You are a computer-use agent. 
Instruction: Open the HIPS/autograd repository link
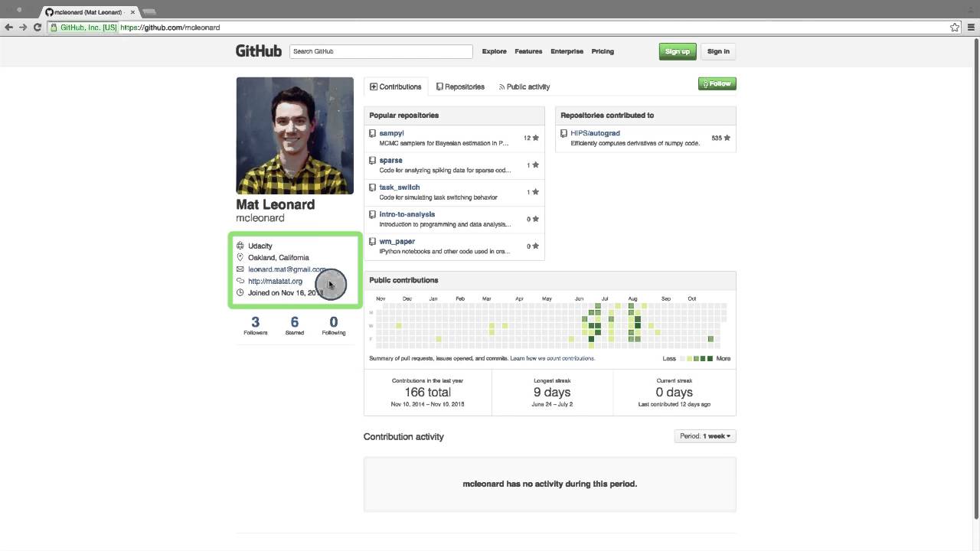595,133
